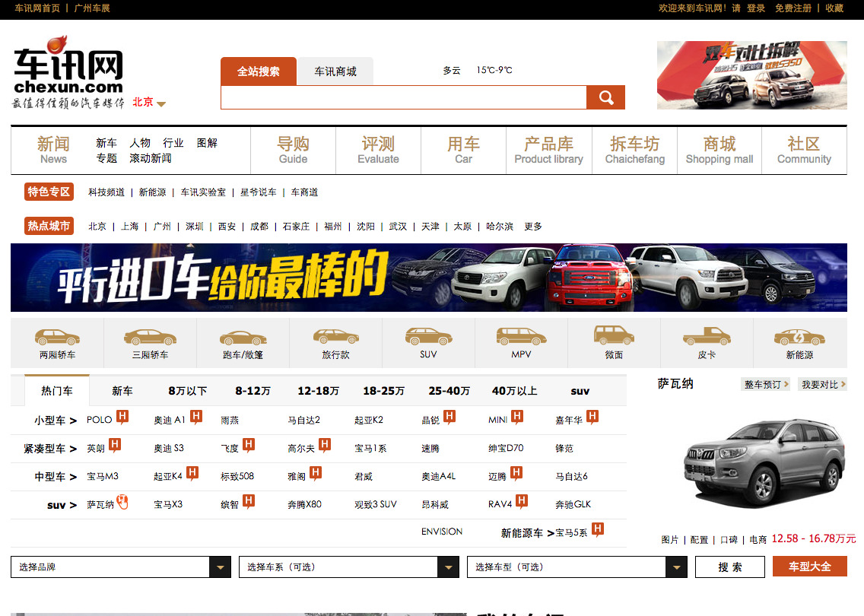The width and height of the screenshot is (864, 616).
Task: Click the H badge next to MINI
Action: pyautogui.click(x=517, y=417)
